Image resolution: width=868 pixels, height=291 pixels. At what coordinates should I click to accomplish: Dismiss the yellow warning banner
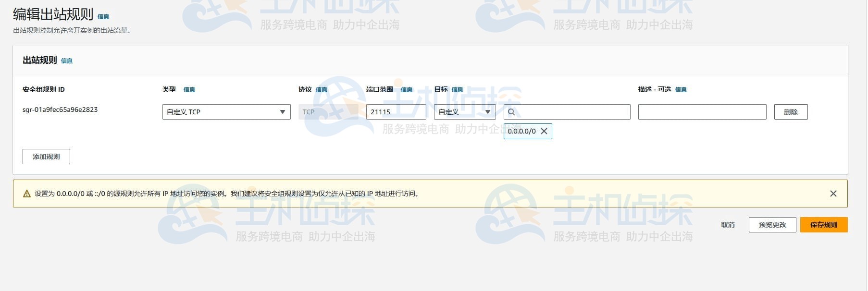tap(833, 194)
